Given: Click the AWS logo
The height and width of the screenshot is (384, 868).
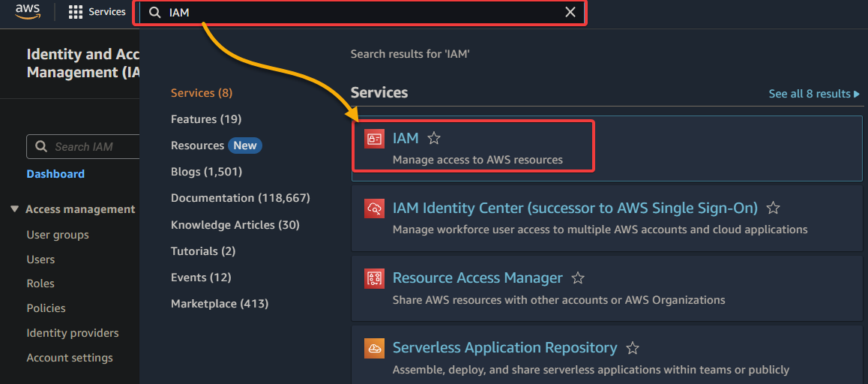Looking at the screenshot, I should coord(28,12).
